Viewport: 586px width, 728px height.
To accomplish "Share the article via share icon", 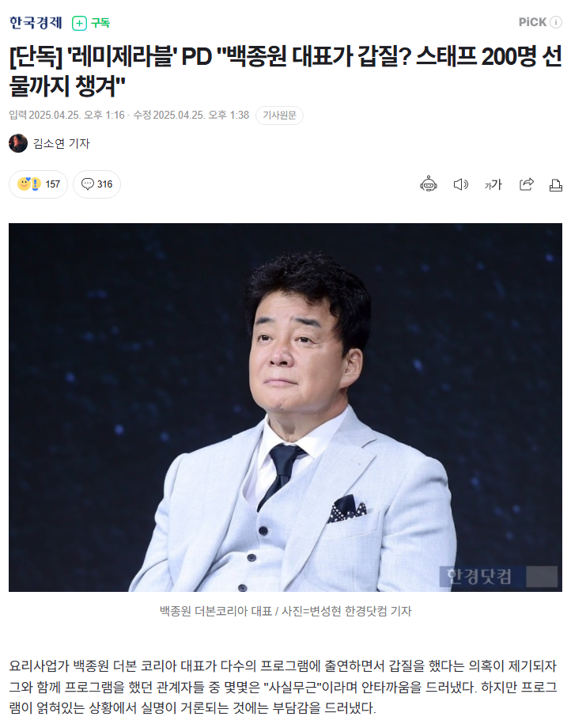I will coord(526,184).
